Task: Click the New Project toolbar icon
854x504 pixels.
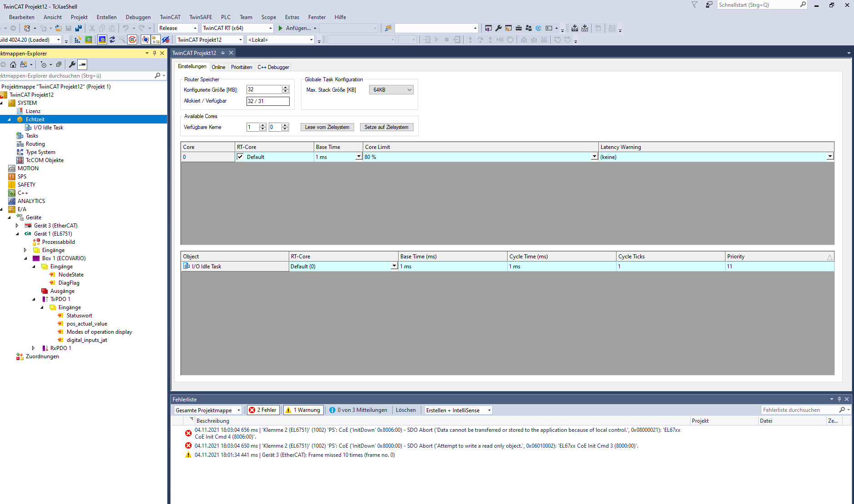Action: coord(27,28)
